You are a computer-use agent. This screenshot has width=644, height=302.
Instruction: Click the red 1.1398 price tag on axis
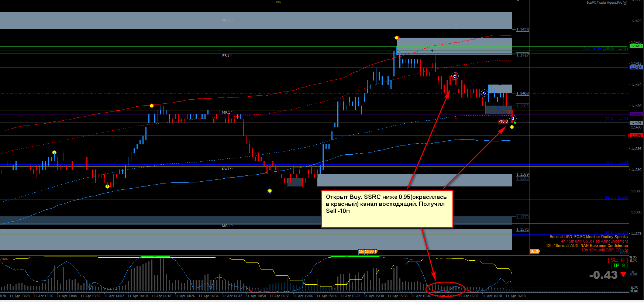[636, 135]
